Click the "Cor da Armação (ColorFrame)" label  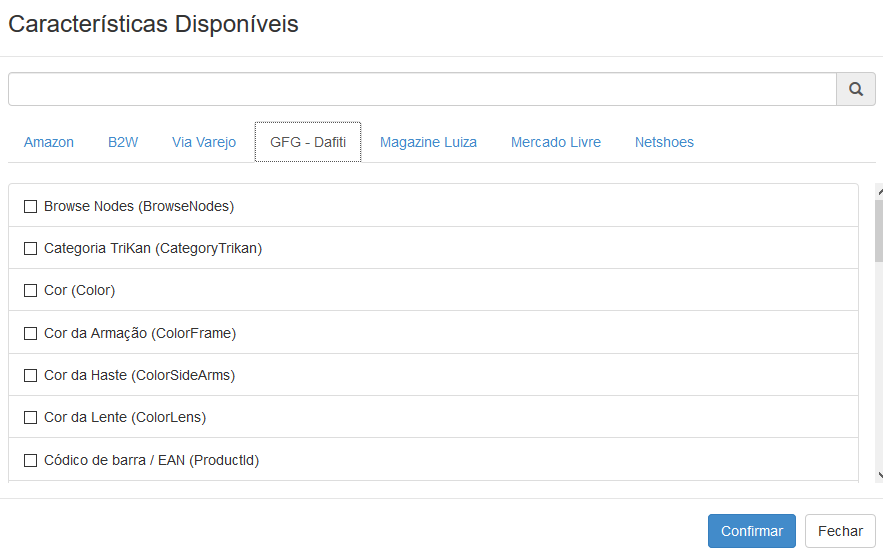click(x=140, y=333)
